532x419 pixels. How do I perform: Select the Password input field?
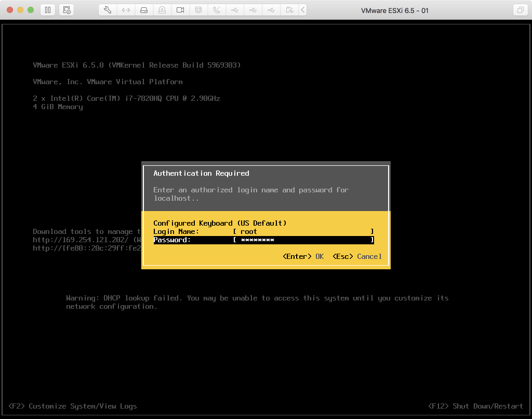tap(303, 240)
